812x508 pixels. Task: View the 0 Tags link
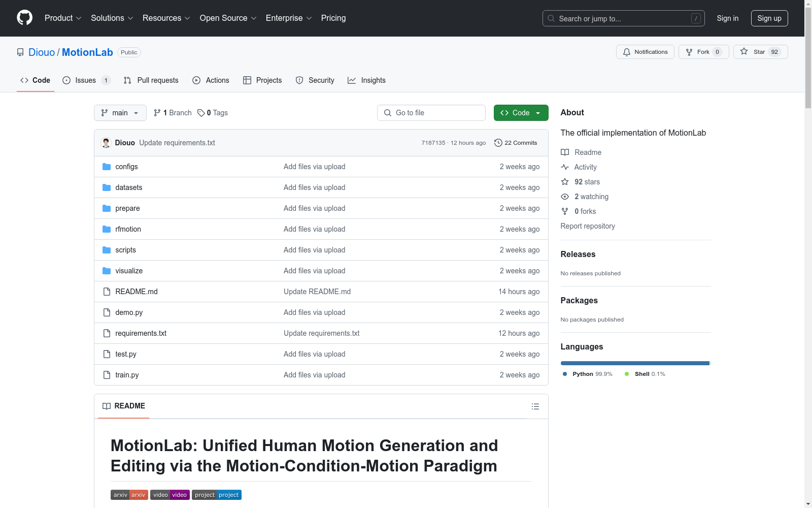(x=213, y=113)
